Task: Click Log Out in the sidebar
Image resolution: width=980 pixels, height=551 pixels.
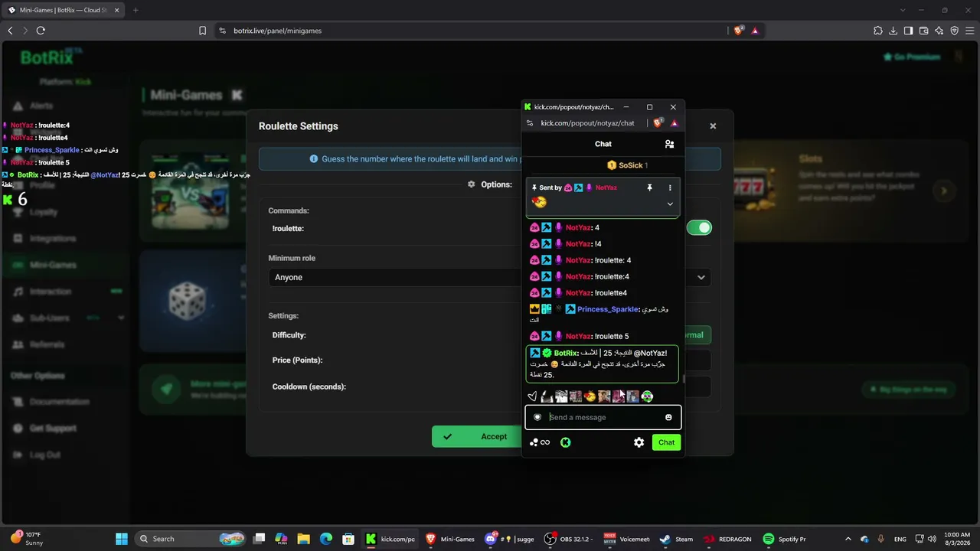Action: point(44,455)
